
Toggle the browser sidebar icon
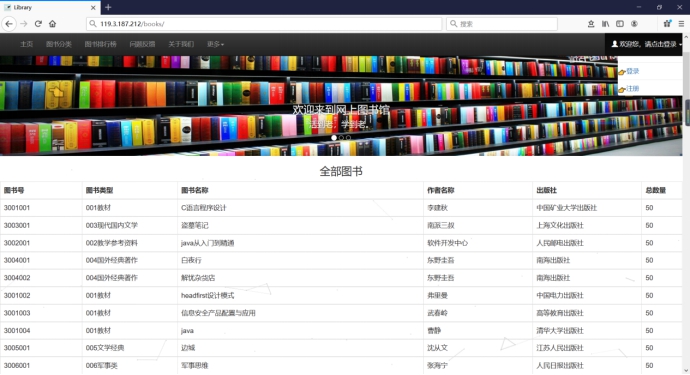click(x=620, y=24)
